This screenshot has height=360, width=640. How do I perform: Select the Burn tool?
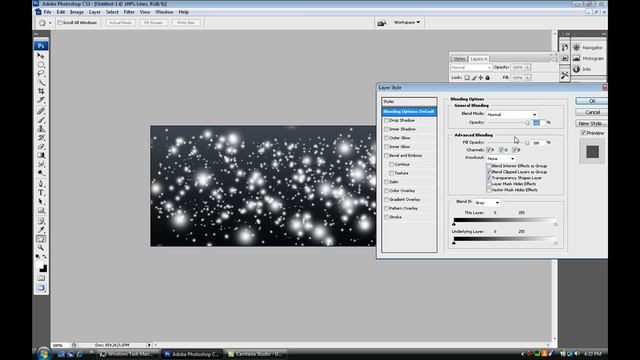41,173
